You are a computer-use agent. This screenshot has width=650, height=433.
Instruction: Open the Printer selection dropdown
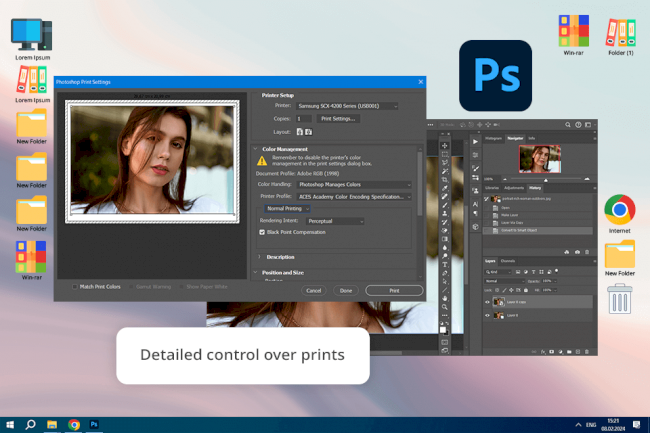click(x=347, y=105)
